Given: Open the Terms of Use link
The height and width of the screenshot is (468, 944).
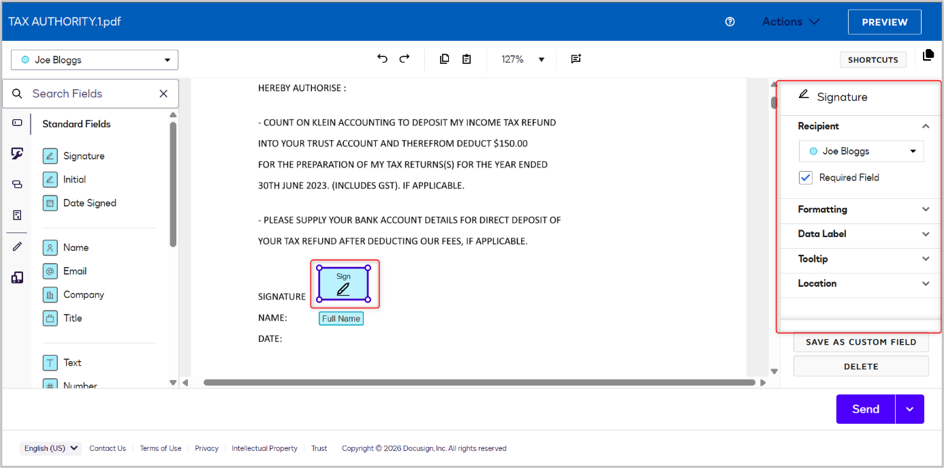Looking at the screenshot, I should coord(160,448).
